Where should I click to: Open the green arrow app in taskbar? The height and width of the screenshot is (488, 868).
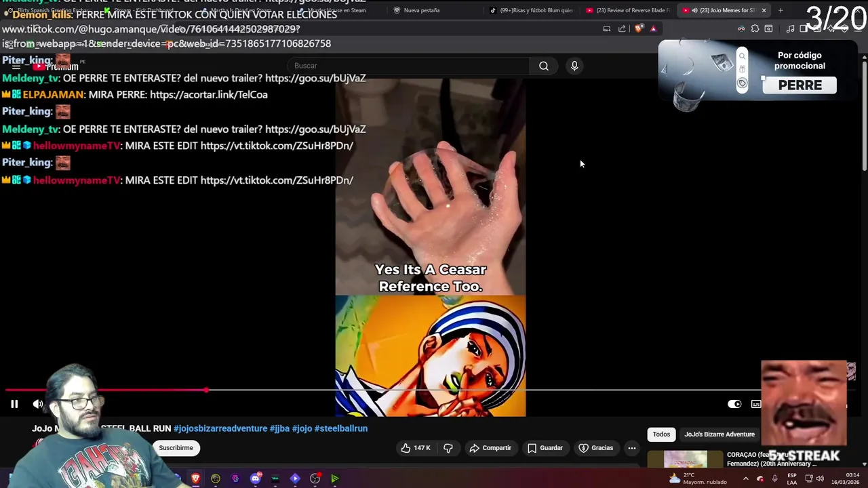[x=335, y=479]
